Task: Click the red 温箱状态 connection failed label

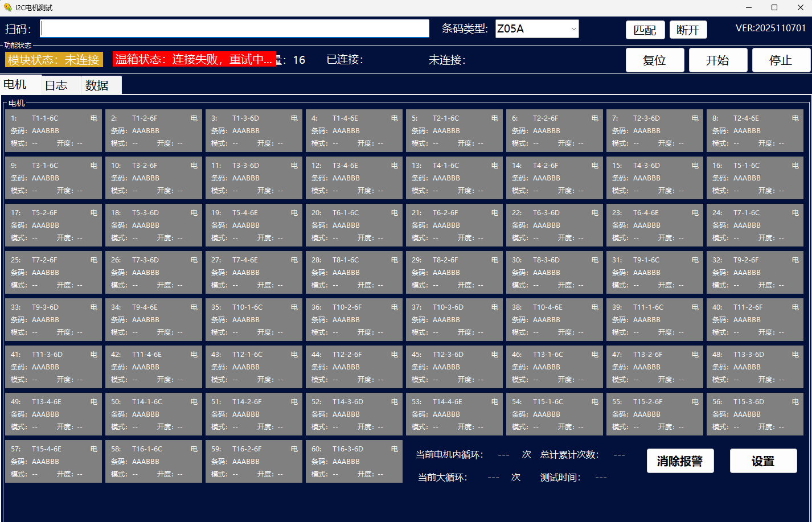Action: coord(194,60)
